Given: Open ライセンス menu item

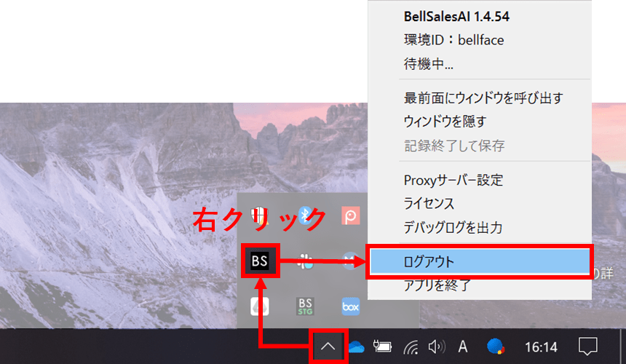Looking at the screenshot, I should point(429,203).
